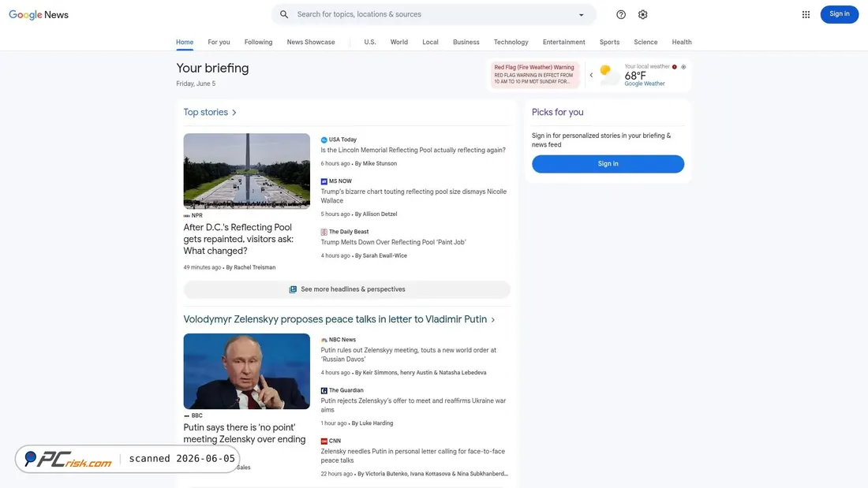Select the Home tab
Image resolution: width=868 pixels, height=488 pixels.
coord(185,42)
